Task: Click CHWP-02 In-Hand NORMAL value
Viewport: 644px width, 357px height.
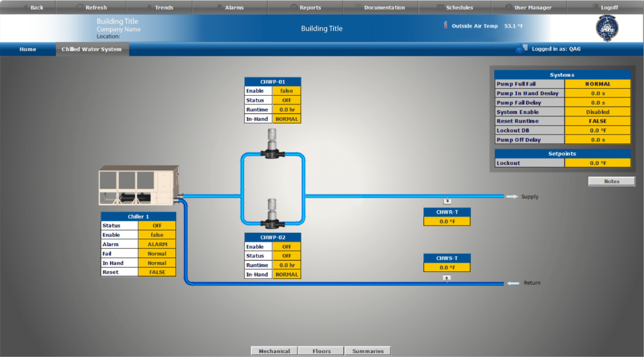Action: tap(287, 275)
